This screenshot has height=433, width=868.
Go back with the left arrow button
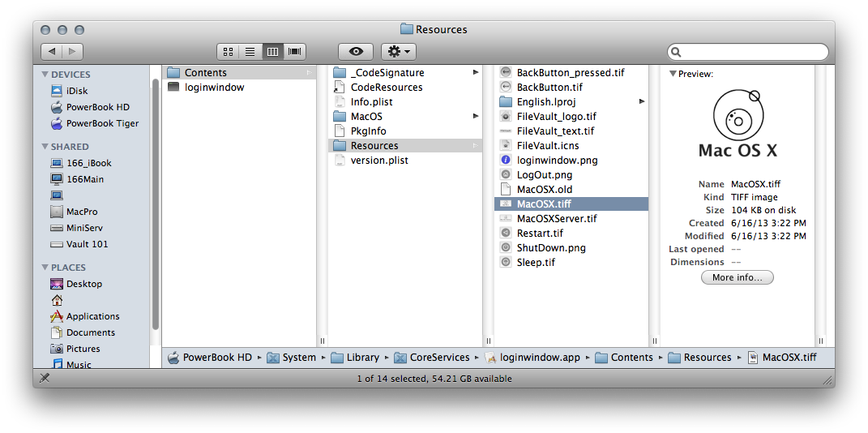tap(52, 52)
